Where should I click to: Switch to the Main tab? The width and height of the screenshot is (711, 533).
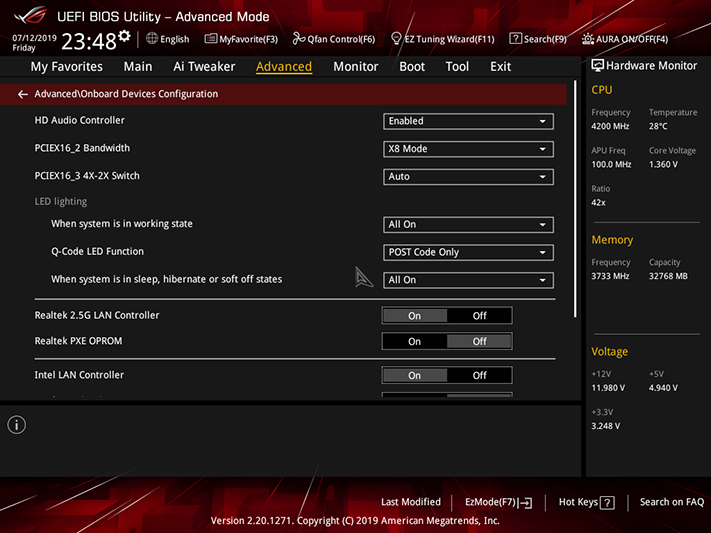(138, 67)
